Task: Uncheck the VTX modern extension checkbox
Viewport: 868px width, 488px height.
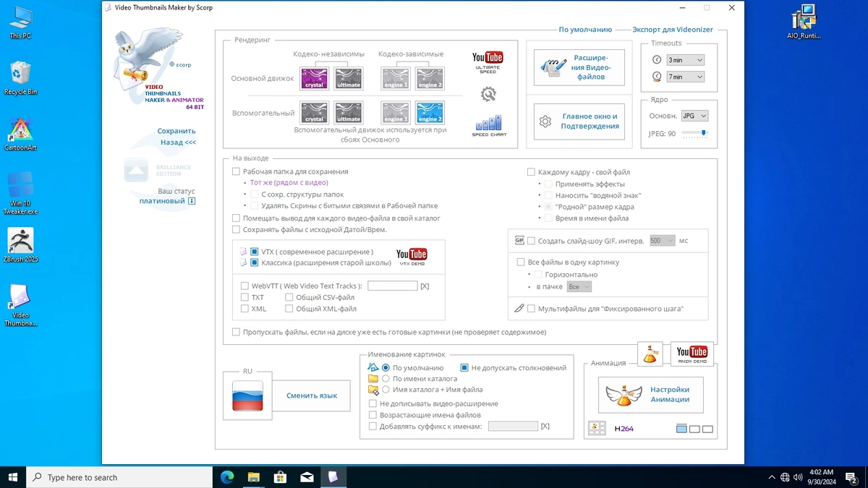Action: pos(255,252)
